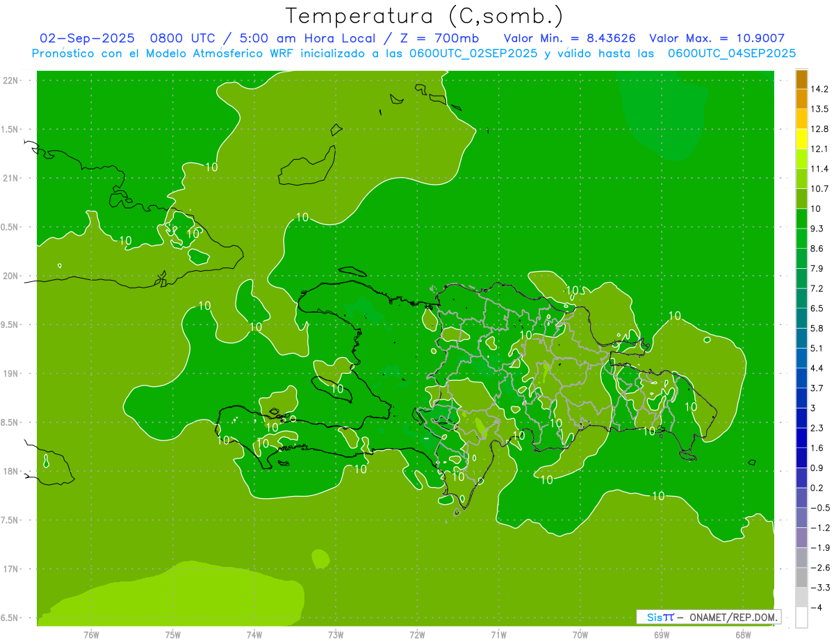Click the "14.2" colorbar label
Viewport: 834px width, 644px height.
pyautogui.click(x=820, y=89)
